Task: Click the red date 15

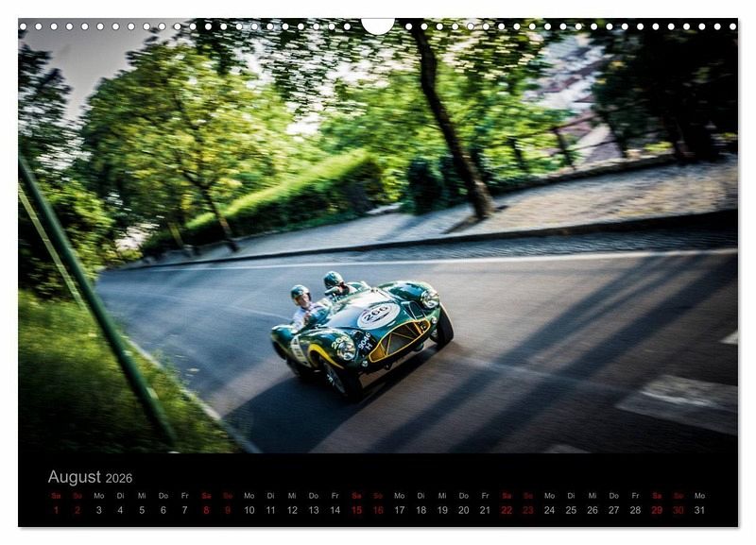Action: pyautogui.click(x=356, y=510)
